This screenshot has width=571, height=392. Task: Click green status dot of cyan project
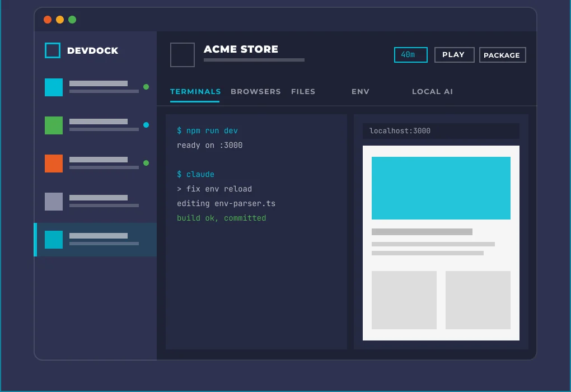pos(146,87)
